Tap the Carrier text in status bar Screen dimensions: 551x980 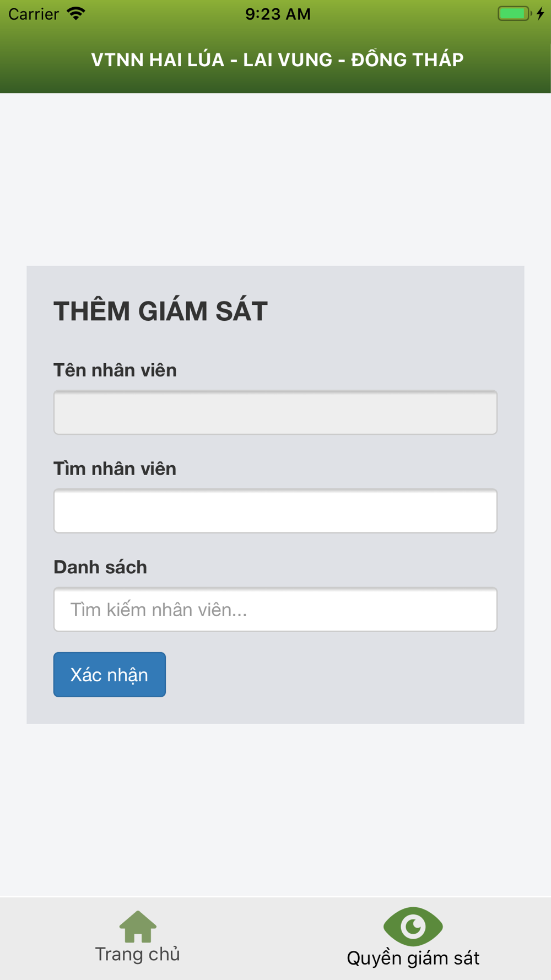point(34,14)
